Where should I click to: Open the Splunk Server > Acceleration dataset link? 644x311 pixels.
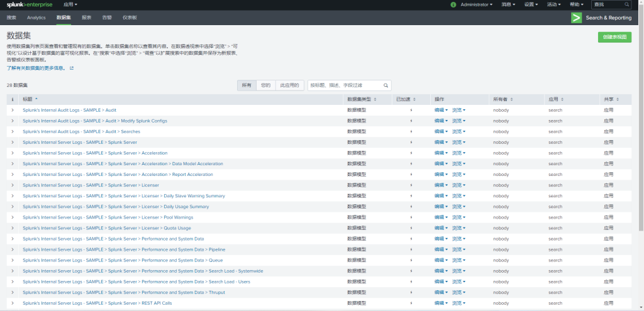pyautogui.click(x=95, y=153)
